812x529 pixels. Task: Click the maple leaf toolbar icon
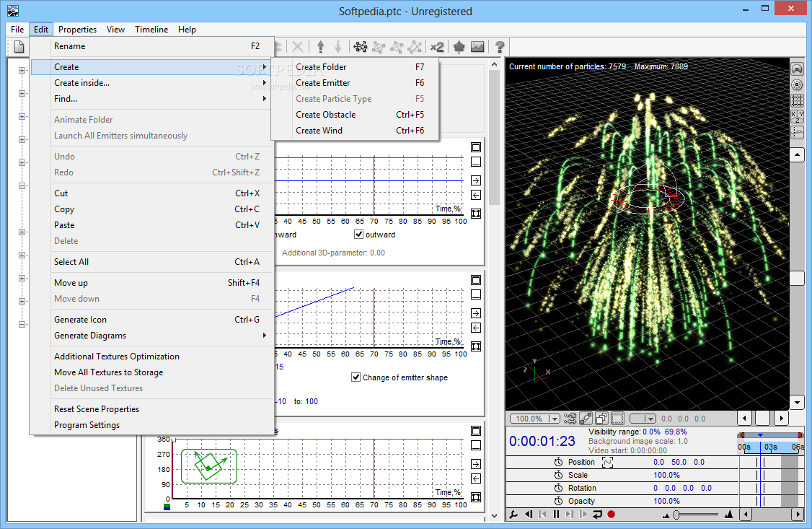click(459, 47)
